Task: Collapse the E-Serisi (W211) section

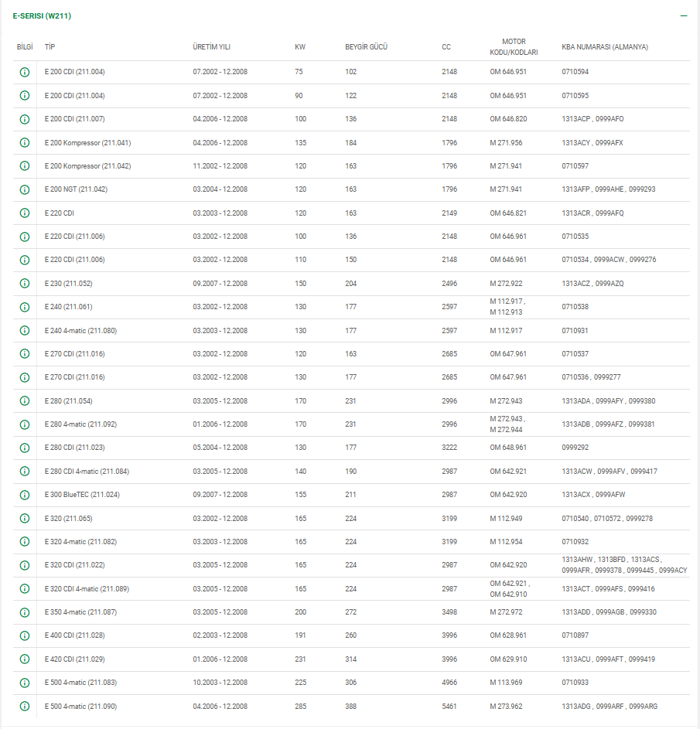Action: click(683, 15)
